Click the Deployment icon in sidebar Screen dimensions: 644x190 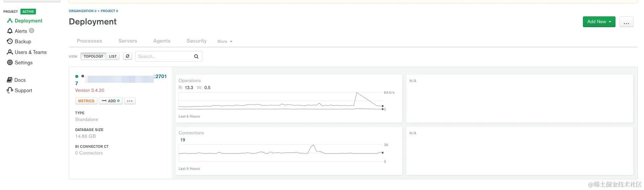point(10,21)
